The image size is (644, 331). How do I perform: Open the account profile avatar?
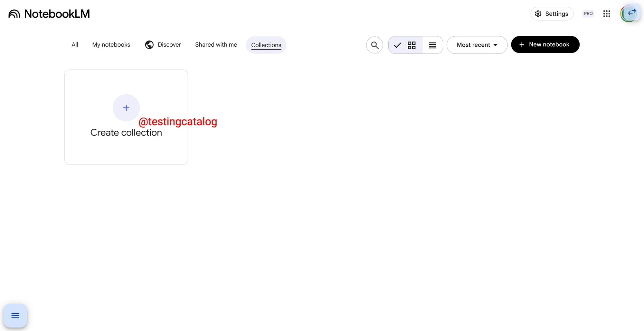629,14
